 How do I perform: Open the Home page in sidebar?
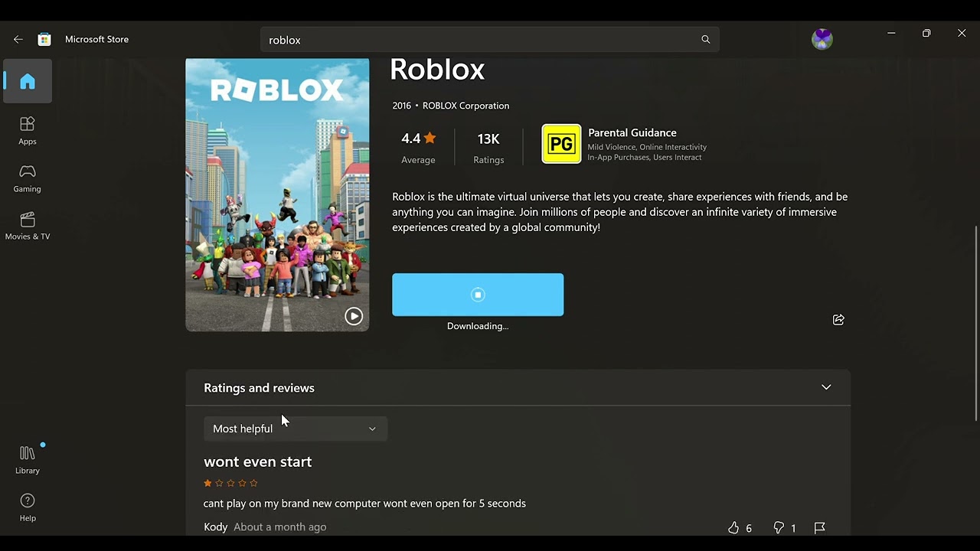pos(28,81)
